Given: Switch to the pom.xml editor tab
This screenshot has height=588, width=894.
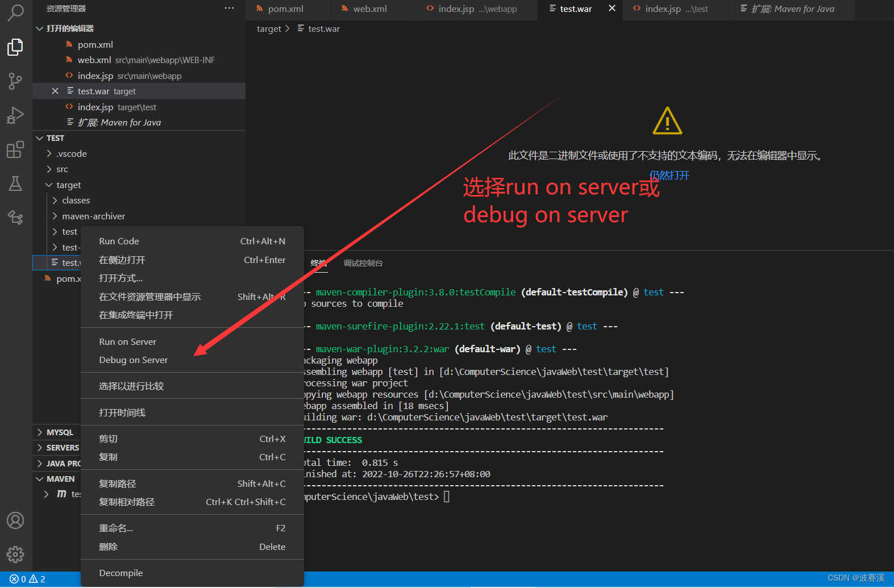Looking at the screenshot, I should [x=288, y=9].
